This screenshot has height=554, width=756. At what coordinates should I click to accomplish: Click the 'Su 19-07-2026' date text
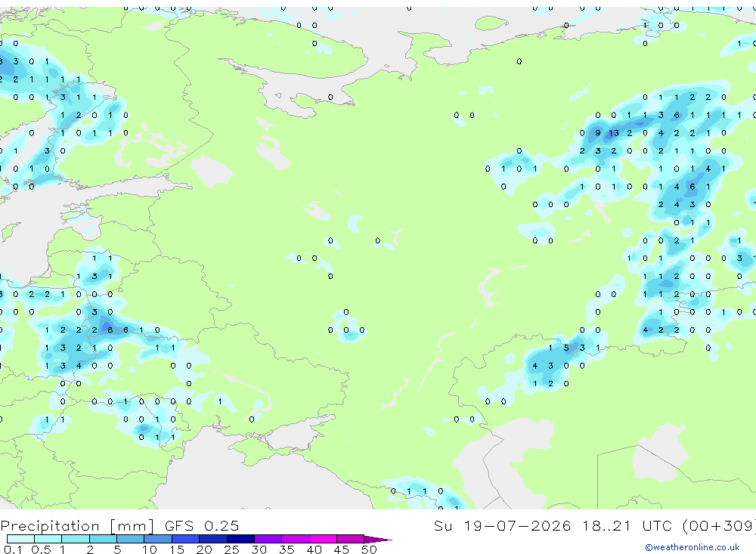click(x=502, y=525)
